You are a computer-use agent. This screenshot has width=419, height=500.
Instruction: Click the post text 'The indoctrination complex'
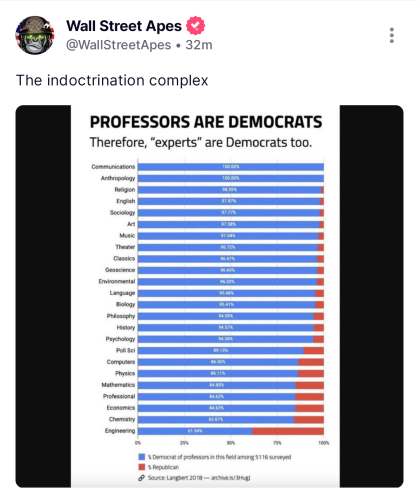[112, 80]
